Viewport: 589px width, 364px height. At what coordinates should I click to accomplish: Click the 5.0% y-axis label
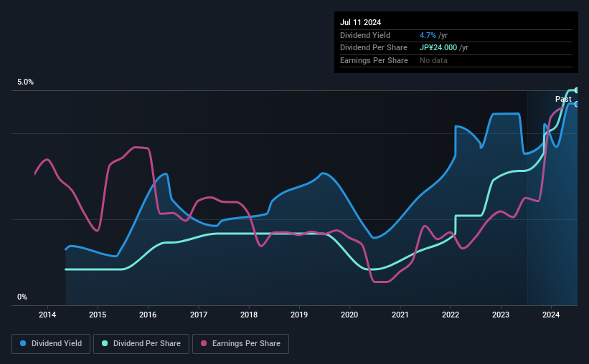tap(25, 82)
